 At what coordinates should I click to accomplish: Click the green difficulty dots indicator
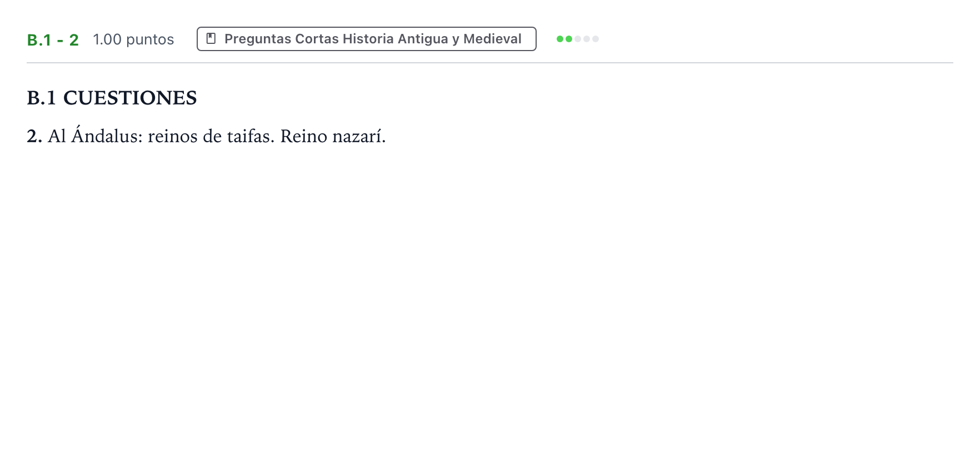578,39
